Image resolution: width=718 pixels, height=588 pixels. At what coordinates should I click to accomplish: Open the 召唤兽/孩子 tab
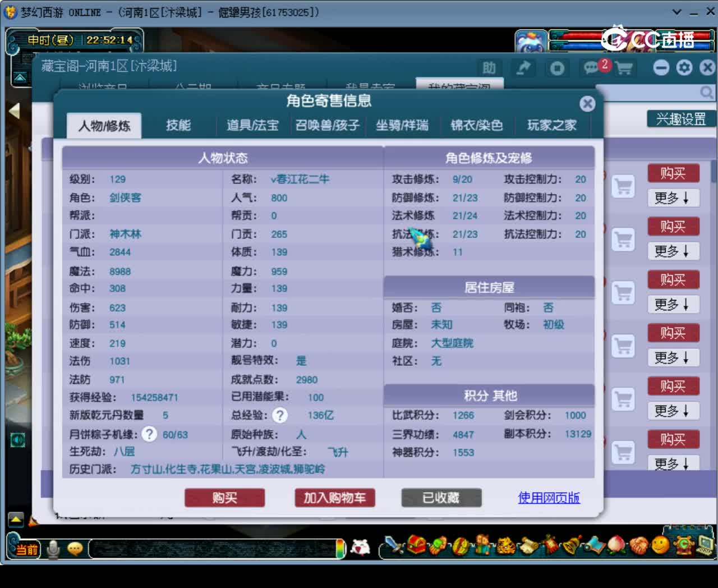pyautogui.click(x=328, y=125)
